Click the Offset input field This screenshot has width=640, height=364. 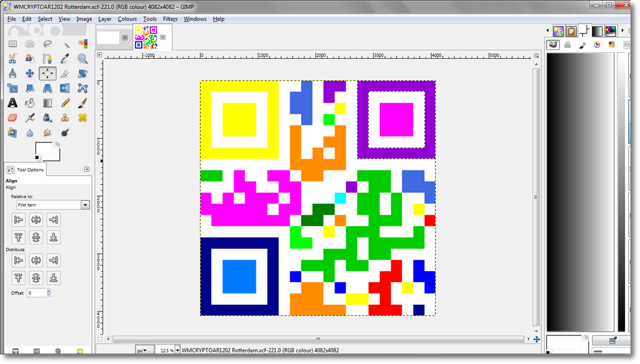pyautogui.click(x=37, y=292)
